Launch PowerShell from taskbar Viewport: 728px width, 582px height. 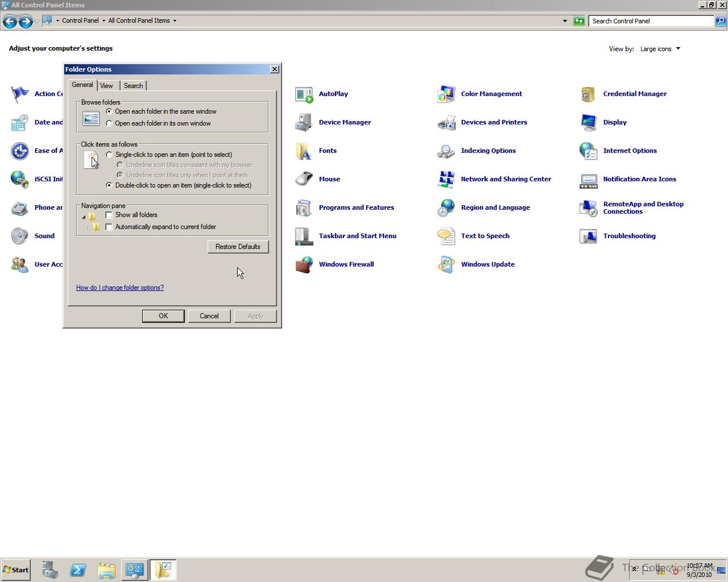(78, 570)
